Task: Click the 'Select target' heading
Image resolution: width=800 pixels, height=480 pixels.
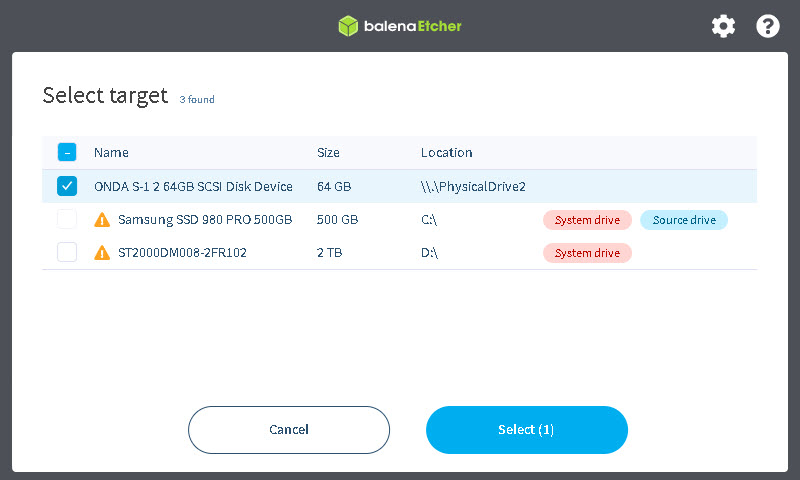Action: click(105, 96)
